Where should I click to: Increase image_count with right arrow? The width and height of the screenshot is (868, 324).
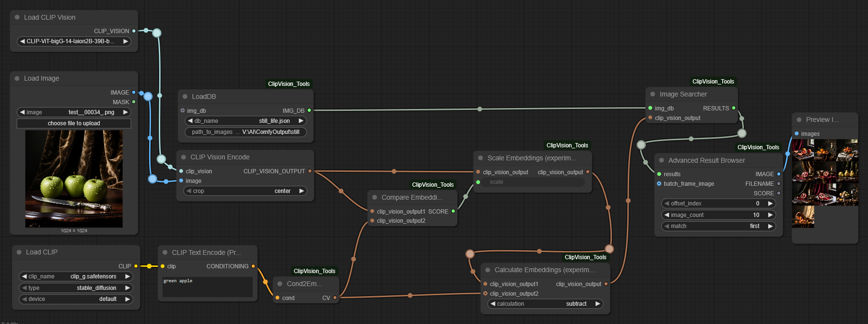770,215
